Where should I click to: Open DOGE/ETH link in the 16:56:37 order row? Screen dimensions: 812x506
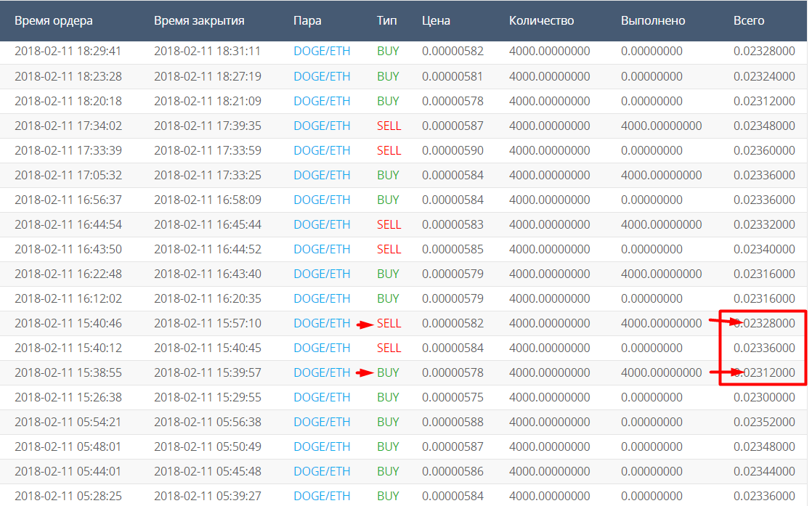(x=322, y=200)
